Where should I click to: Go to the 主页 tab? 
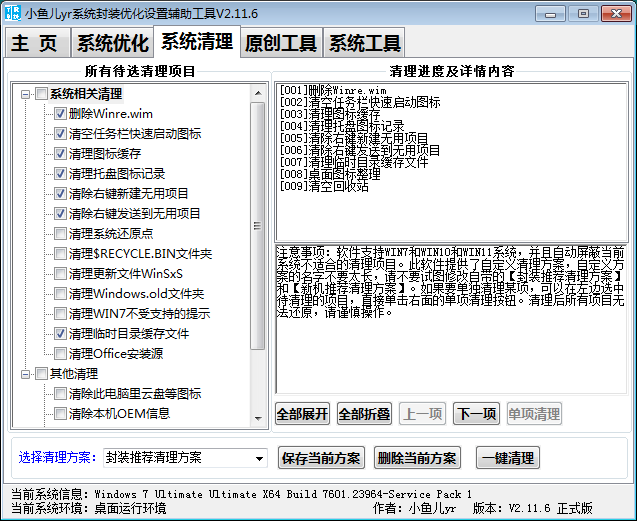click(x=36, y=43)
